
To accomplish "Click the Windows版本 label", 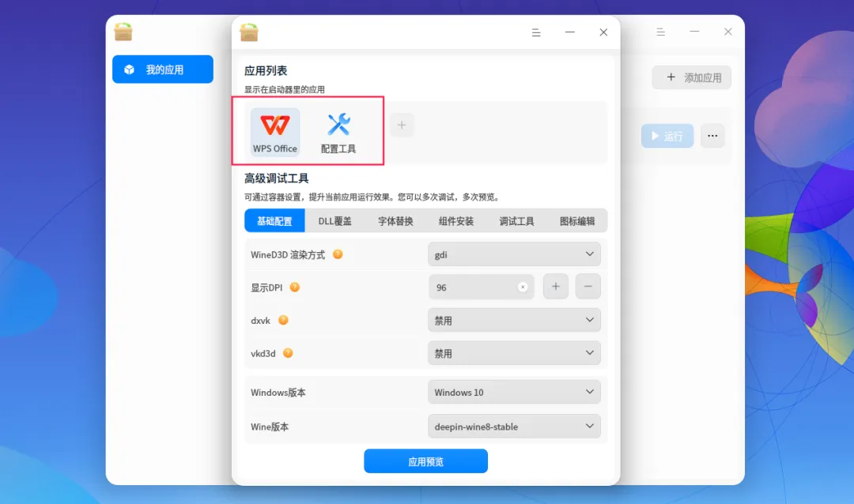I will [x=278, y=392].
